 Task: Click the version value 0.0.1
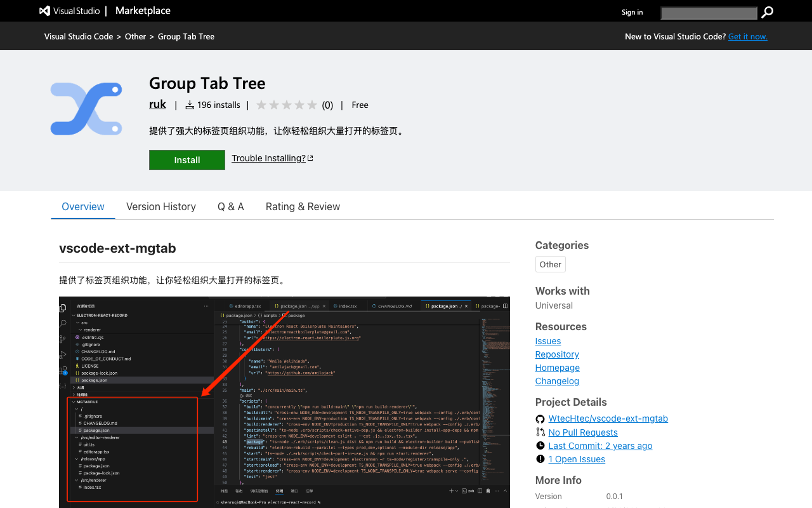coord(615,497)
